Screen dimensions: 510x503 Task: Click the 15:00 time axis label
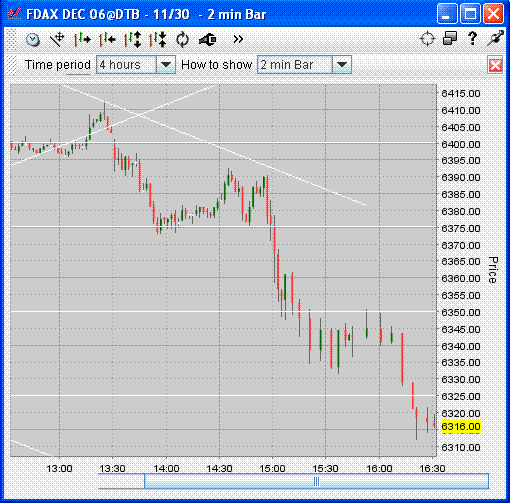click(x=272, y=469)
